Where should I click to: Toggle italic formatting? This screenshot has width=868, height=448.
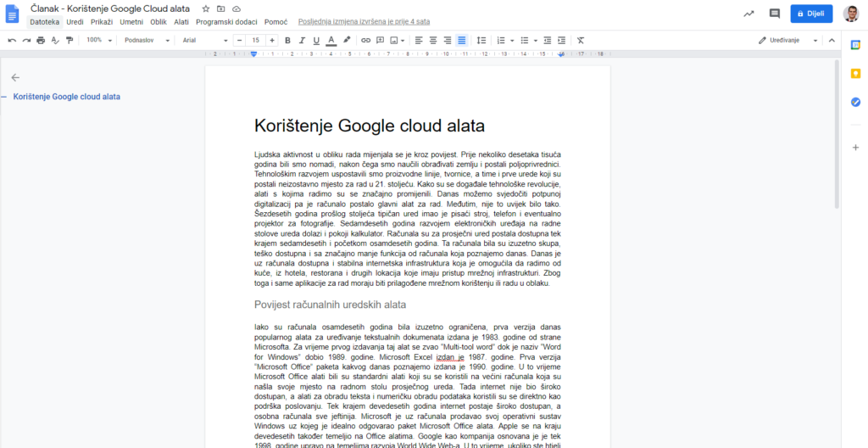303,40
